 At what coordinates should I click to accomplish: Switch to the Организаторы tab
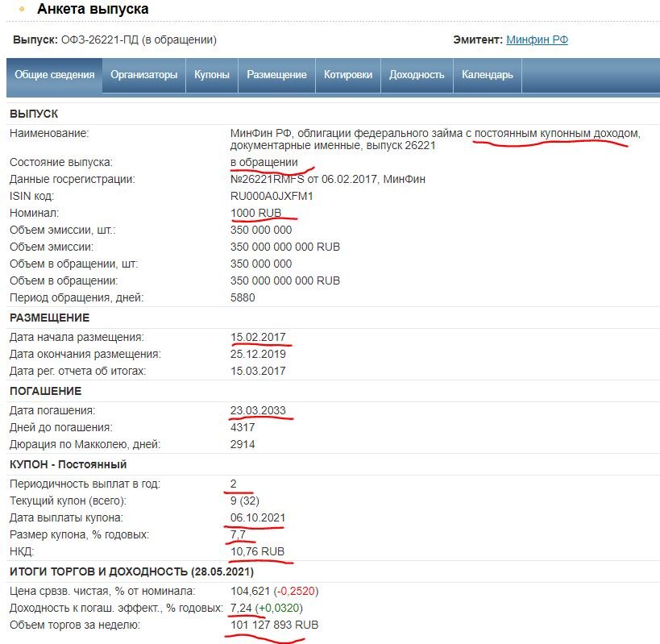[x=143, y=73]
